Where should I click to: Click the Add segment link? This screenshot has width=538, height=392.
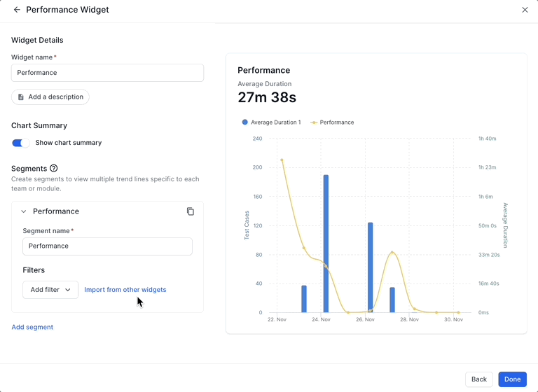click(x=32, y=327)
